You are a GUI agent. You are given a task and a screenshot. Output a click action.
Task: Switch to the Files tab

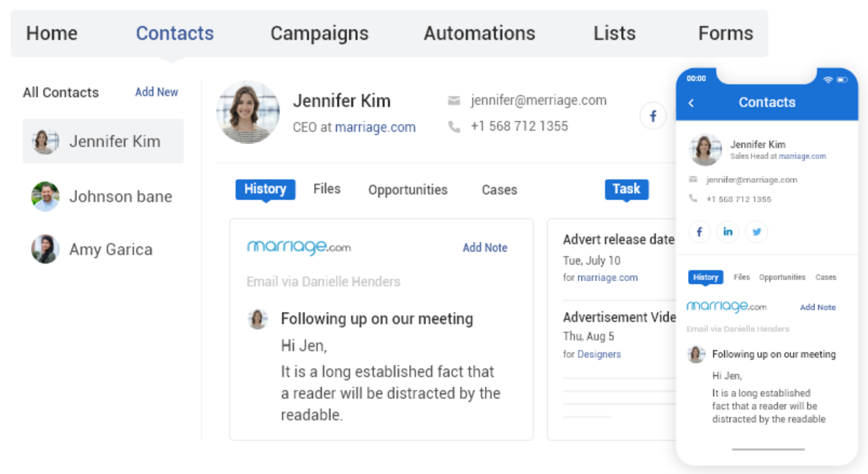coord(327,189)
